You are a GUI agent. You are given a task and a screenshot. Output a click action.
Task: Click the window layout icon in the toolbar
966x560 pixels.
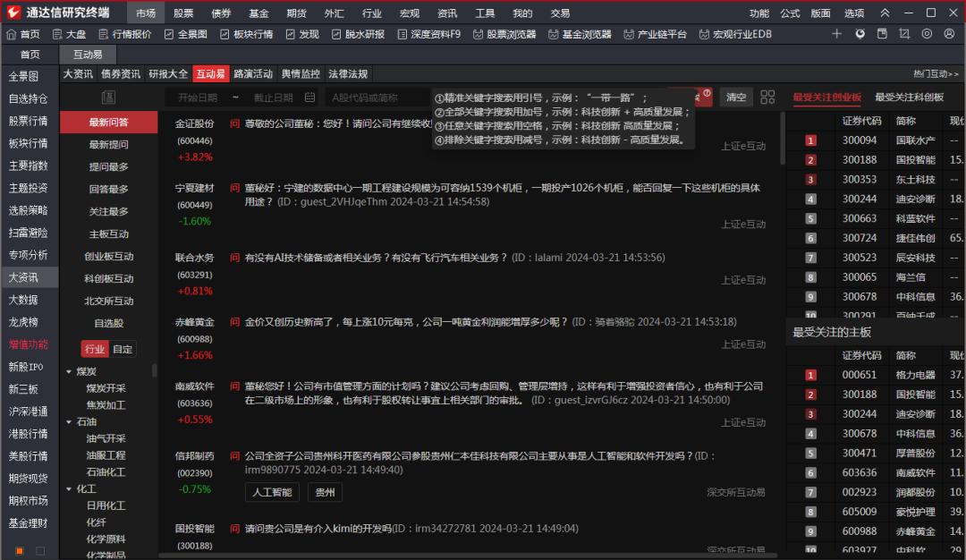click(882, 34)
